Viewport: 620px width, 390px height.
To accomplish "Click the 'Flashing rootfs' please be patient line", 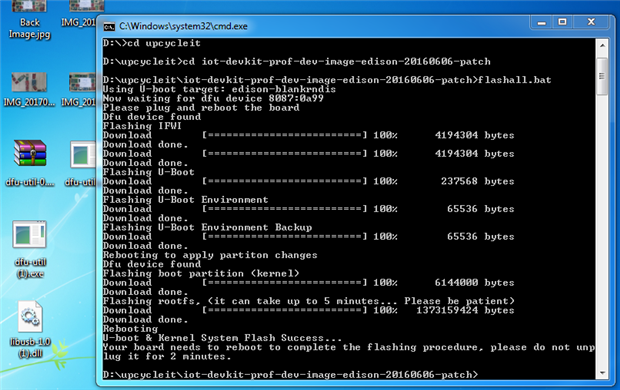I will point(308,301).
